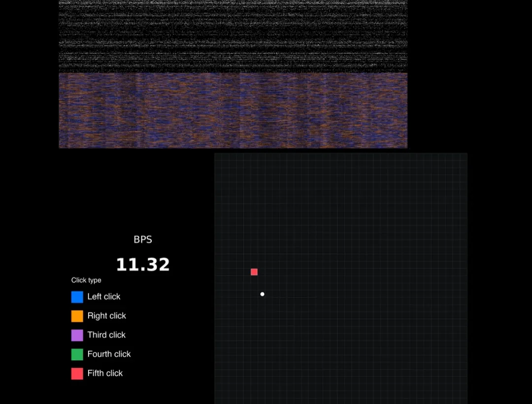The width and height of the screenshot is (532, 404).
Task: Click the blue Left click color swatch
Action: click(x=77, y=297)
